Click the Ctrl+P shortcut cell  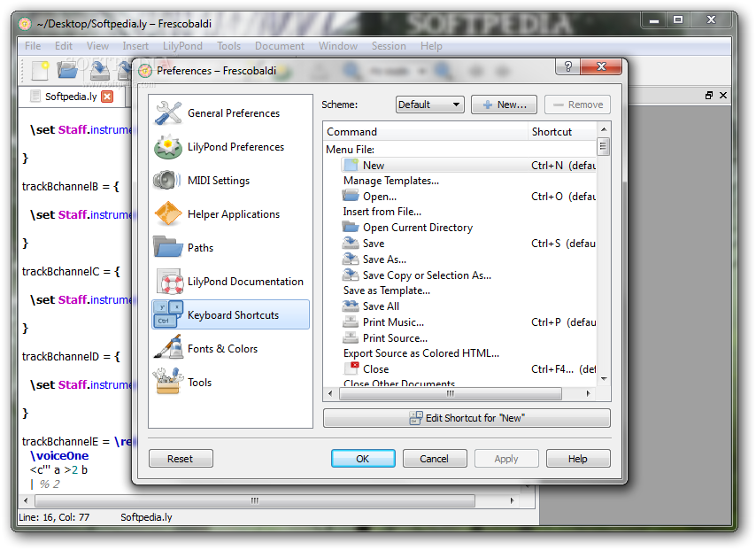563,321
